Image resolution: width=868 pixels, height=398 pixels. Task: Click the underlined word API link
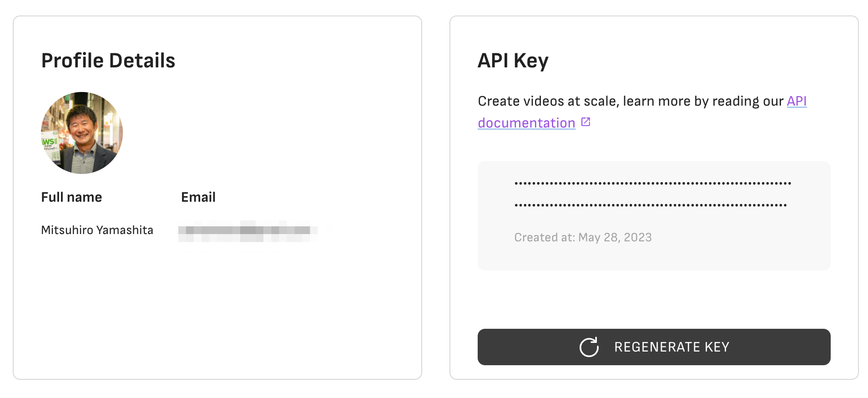point(797,101)
